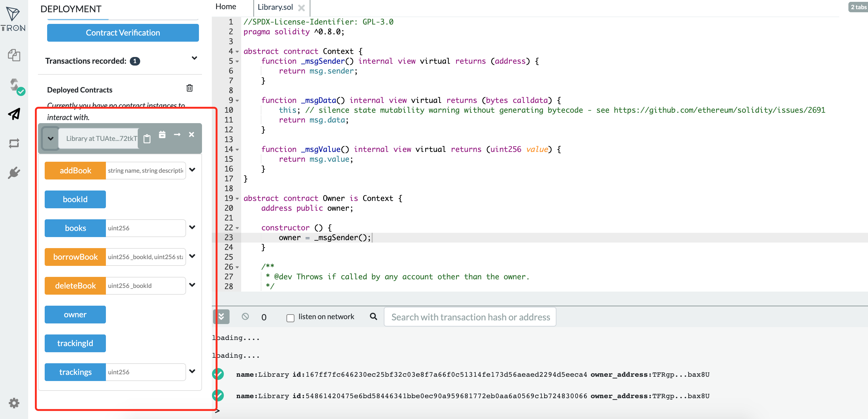Viewport: 868px width, 419px height.
Task: Click the search magnifier icon in terminal
Action: (x=373, y=316)
